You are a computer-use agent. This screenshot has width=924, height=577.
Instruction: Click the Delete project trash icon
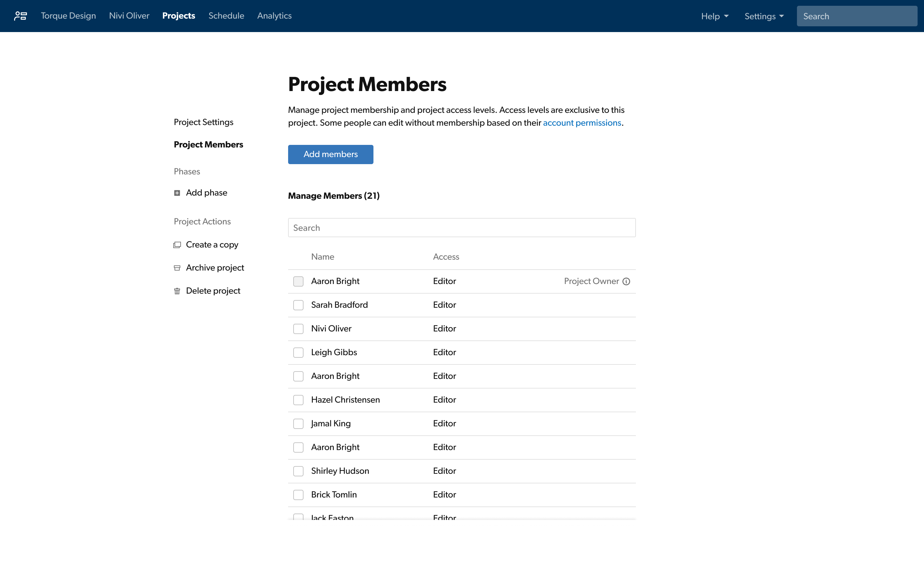177,291
